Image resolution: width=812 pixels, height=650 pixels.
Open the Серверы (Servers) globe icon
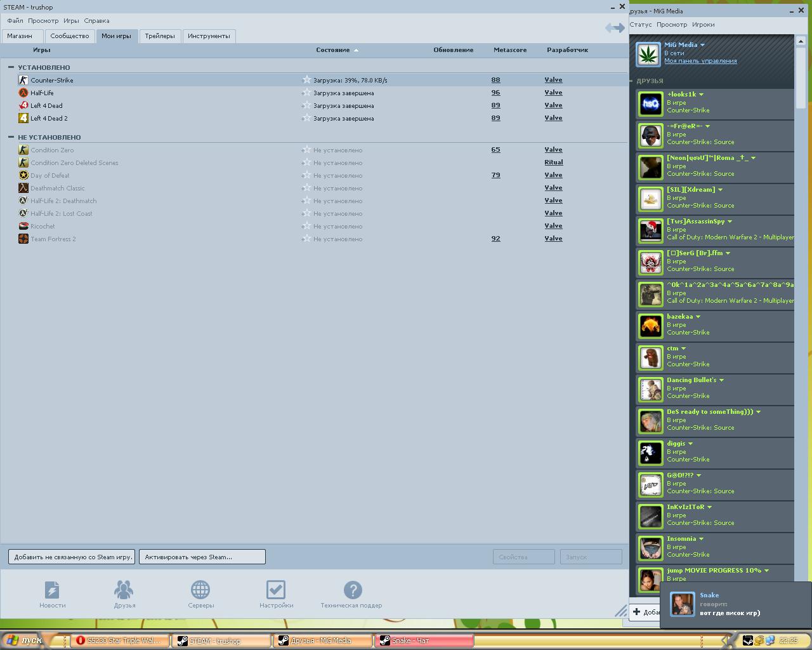(200, 590)
